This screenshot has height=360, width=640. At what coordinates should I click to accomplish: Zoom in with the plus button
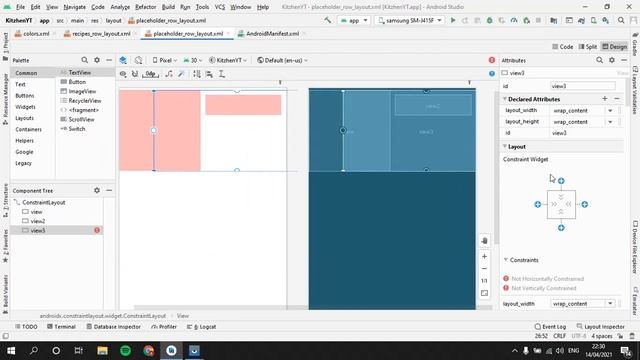[x=484, y=256]
